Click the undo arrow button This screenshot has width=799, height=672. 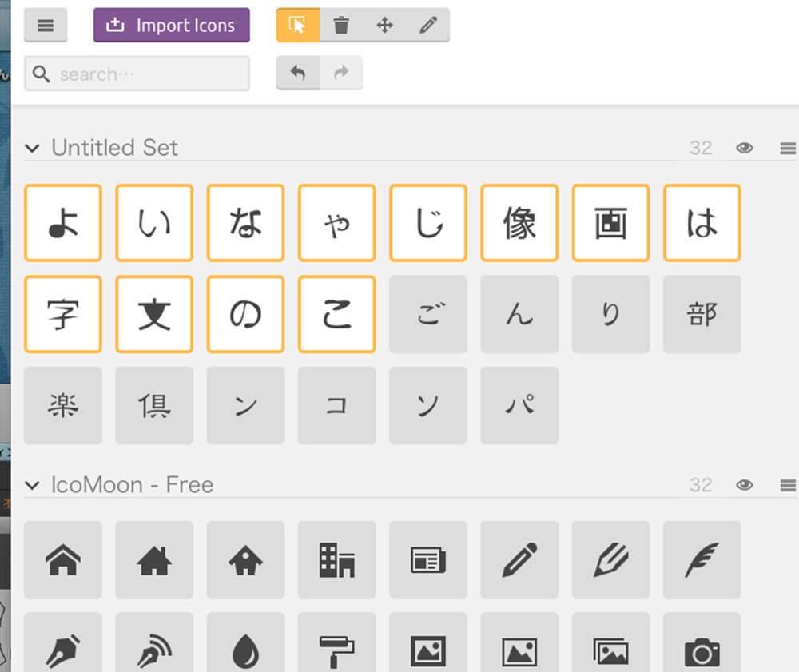click(298, 74)
